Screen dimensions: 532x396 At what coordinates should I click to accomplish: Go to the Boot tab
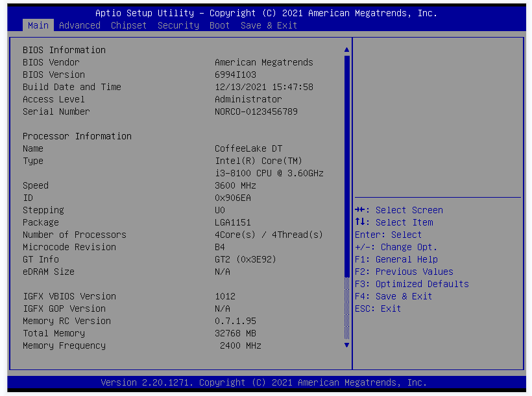point(219,25)
